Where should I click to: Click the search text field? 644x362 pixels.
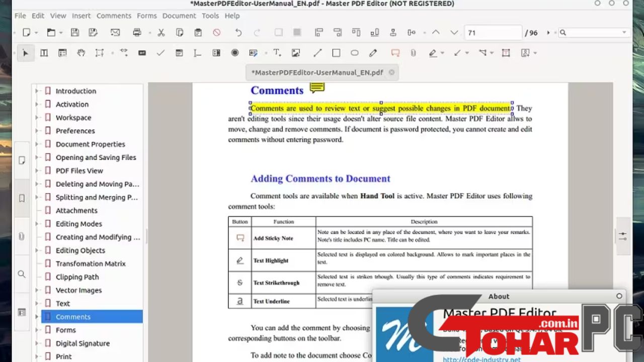click(594, 33)
